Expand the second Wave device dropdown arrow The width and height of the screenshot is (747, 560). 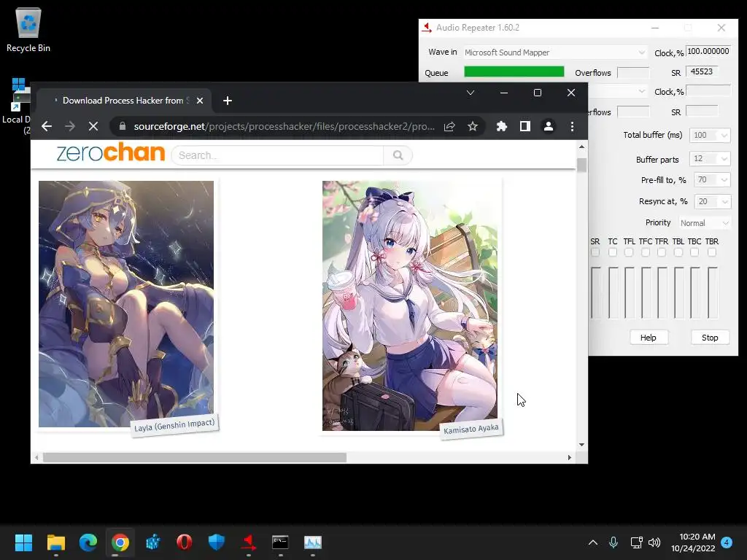[642, 91]
